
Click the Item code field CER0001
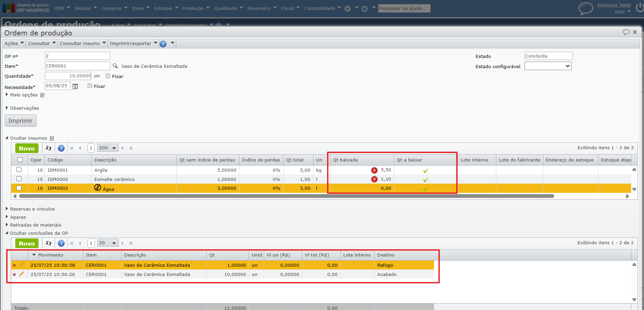[x=77, y=66]
